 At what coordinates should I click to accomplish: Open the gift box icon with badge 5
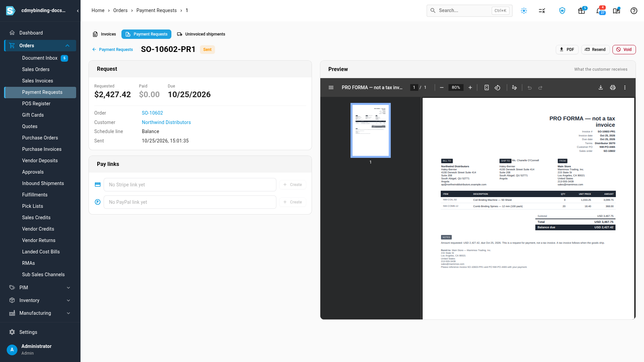582,11
